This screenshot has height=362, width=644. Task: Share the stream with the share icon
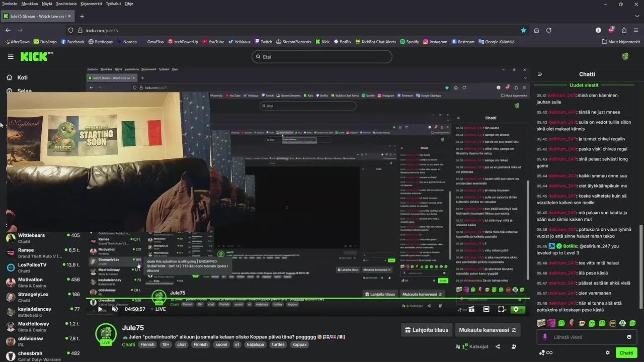click(x=498, y=346)
